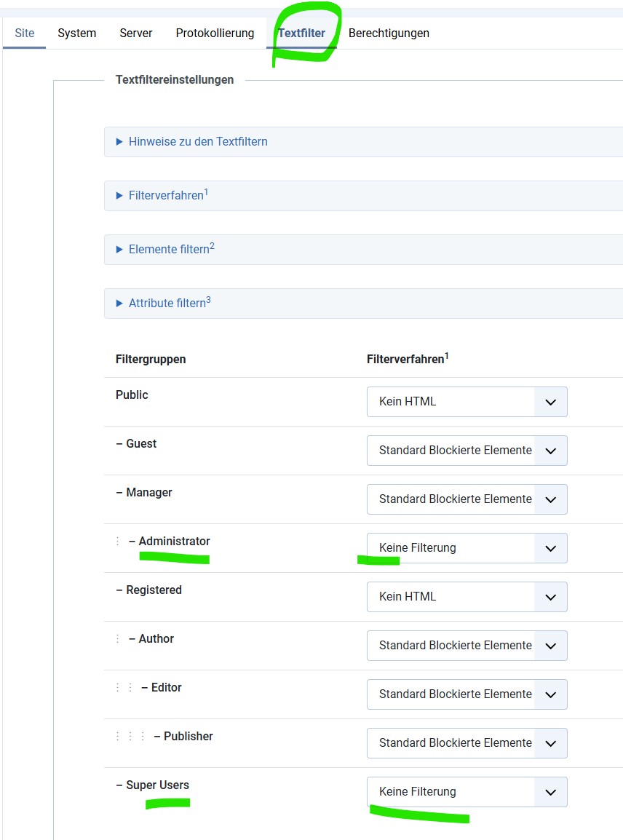Open the Editor filter method dropdown

point(467,694)
